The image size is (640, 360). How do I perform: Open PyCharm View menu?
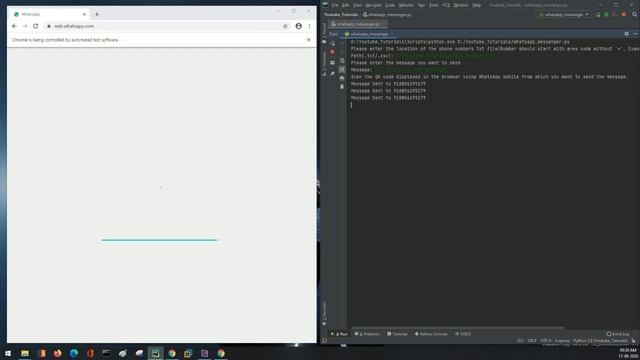pos(358,5)
